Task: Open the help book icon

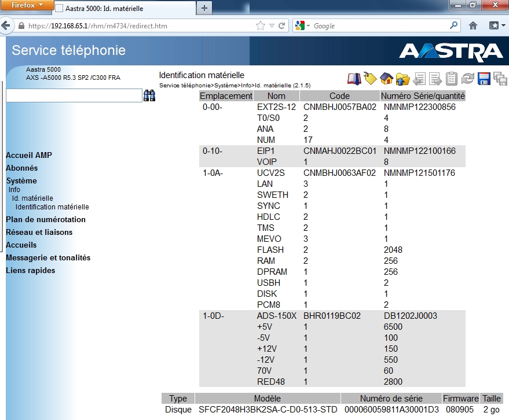Action: pos(354,79)
